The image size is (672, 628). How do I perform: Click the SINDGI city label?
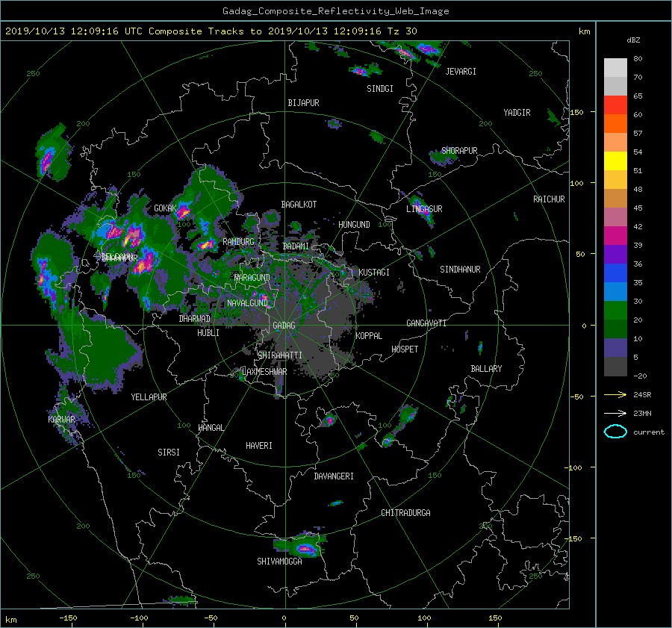click(380, 89)
